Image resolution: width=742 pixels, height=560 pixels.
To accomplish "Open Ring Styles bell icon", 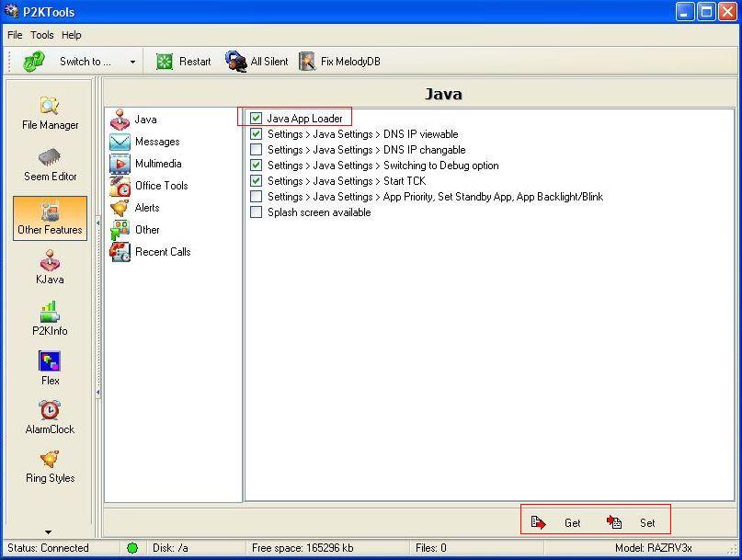I will (50, 460).
